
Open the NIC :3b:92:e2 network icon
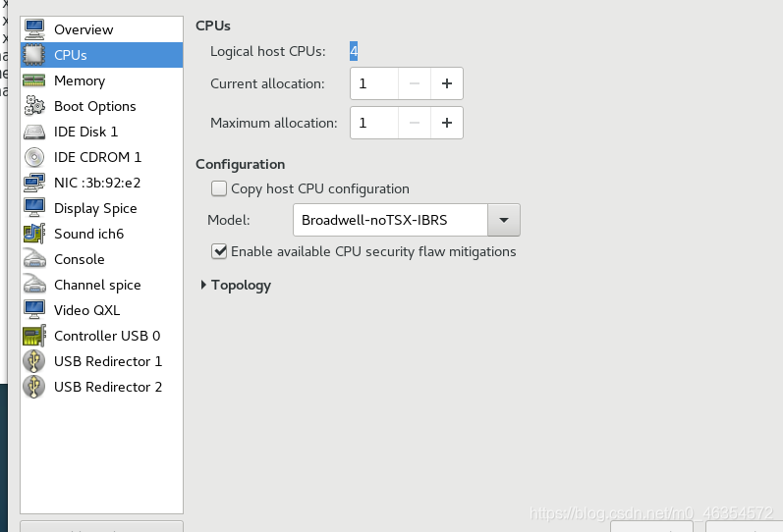click(x=34, y=183)
